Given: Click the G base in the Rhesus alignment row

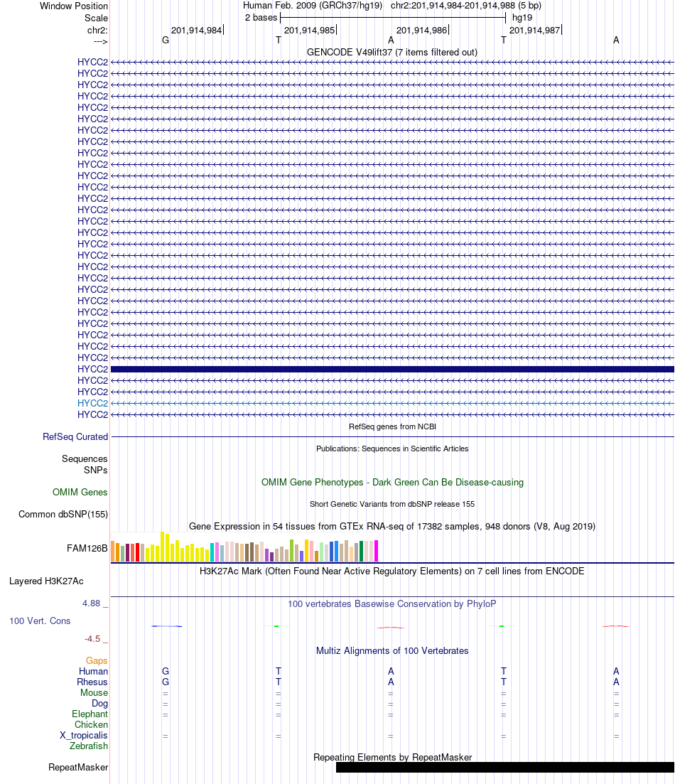Looking at the screenshot, I should click(166, 682).
